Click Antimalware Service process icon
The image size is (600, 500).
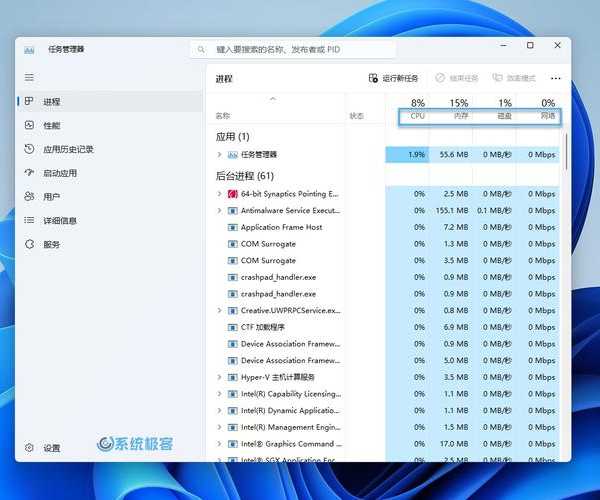[232, 210]
